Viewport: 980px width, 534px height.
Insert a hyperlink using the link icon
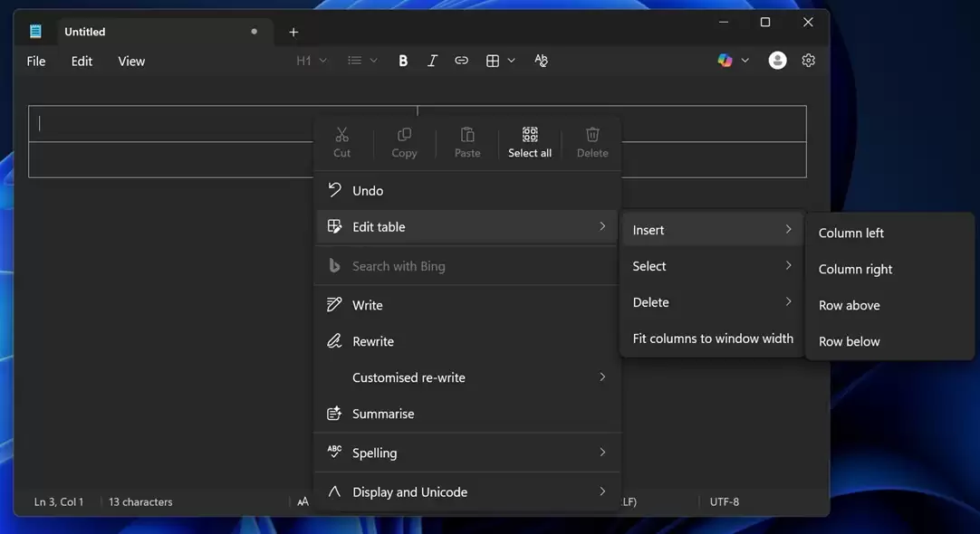pos(461,60)
